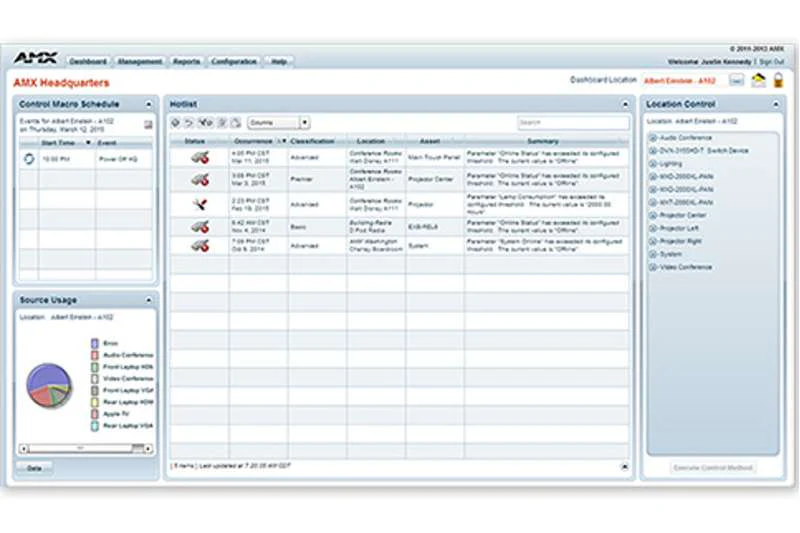This screenshot has height=533, width=800.
Task: Click offline status icon for Projector Center row
Action: pyautogui.click(x=201, y=180)
